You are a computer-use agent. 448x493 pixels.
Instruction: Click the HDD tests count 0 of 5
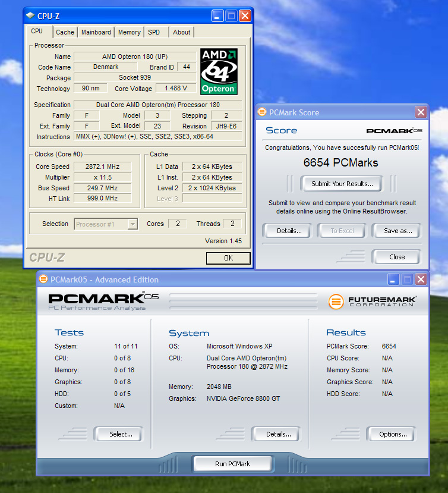(122, 394)
